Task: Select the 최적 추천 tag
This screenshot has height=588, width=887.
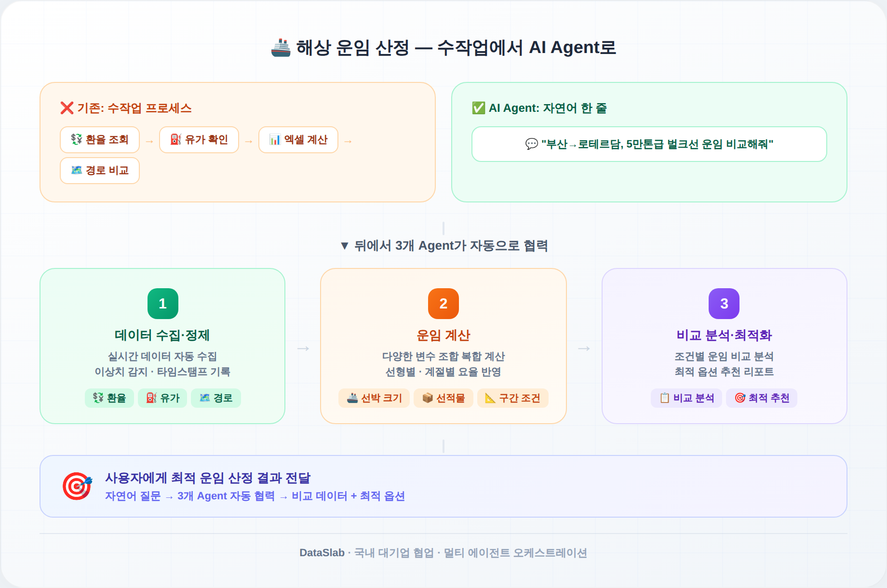Action: click(762, 398)
